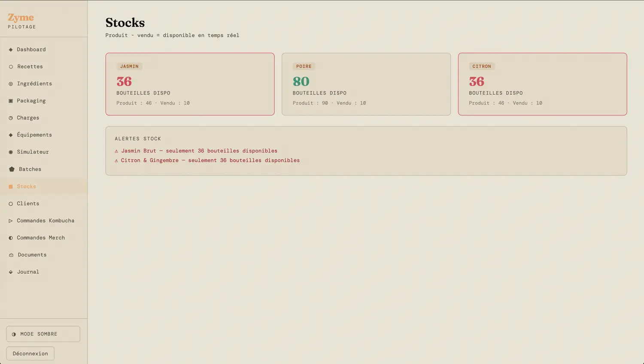
Task: Toggle the Mode Sombre dark theme button
Action: [43, 334]
